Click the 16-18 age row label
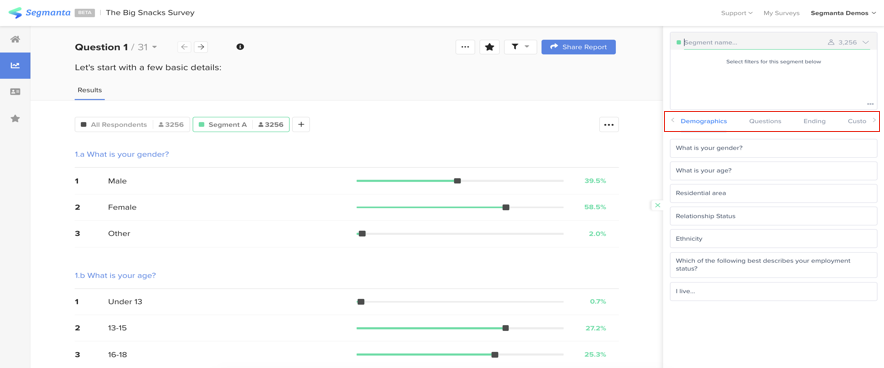 (x=118, y=354)
